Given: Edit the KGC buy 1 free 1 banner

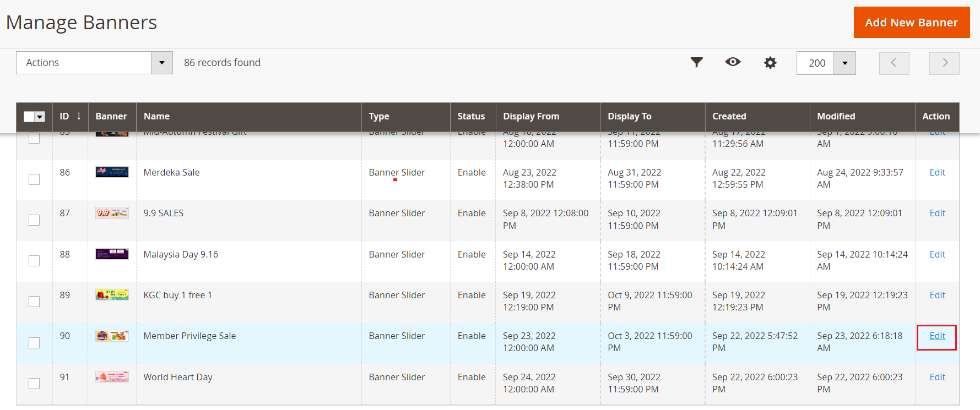Looking at the screenshot, I should pos(937,295).
